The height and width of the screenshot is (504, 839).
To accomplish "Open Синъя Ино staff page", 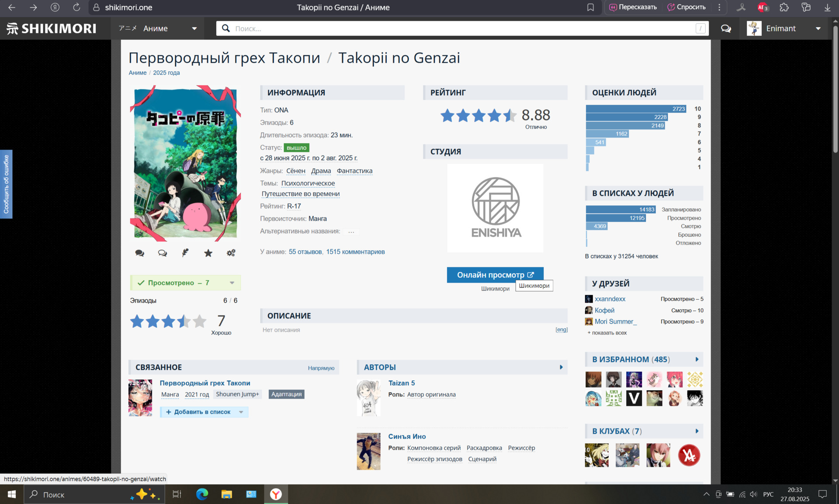I will coord(407,436).
